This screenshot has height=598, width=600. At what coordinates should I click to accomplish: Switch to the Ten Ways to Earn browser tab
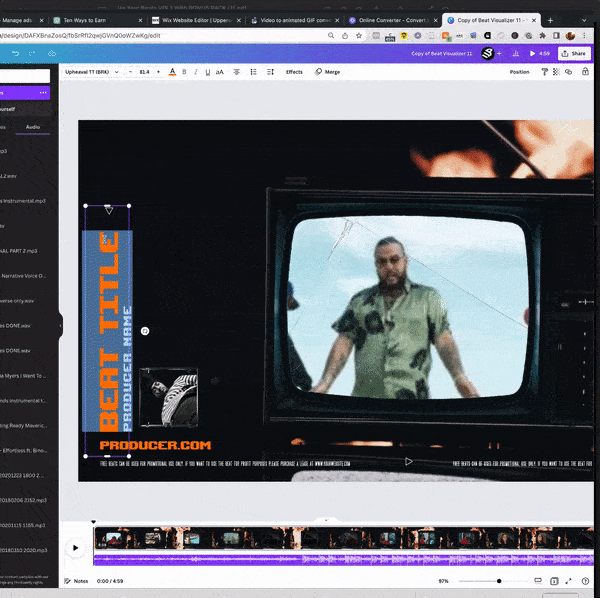[97, 20]
